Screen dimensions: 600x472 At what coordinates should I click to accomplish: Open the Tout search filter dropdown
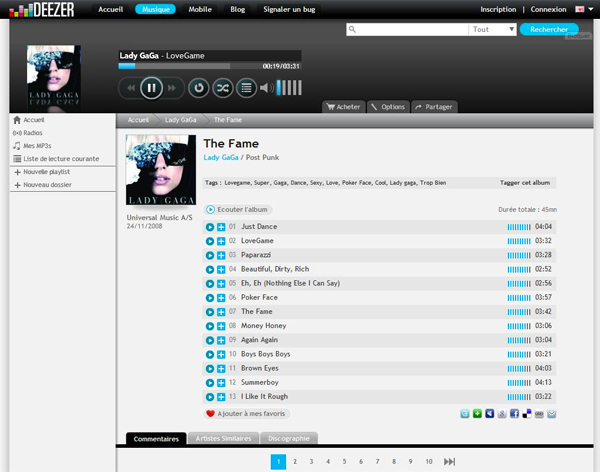click(x=492, y=29)
